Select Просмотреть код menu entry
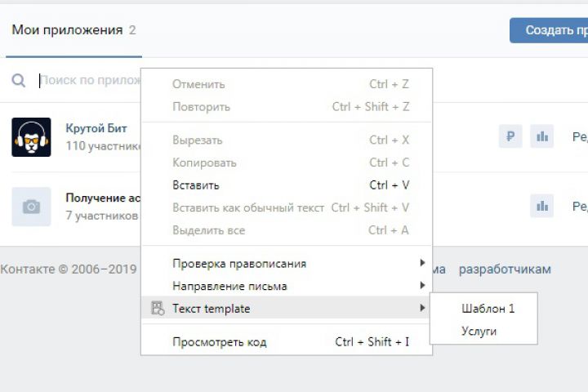Screen dimensions: 588x392 [219, 342]
